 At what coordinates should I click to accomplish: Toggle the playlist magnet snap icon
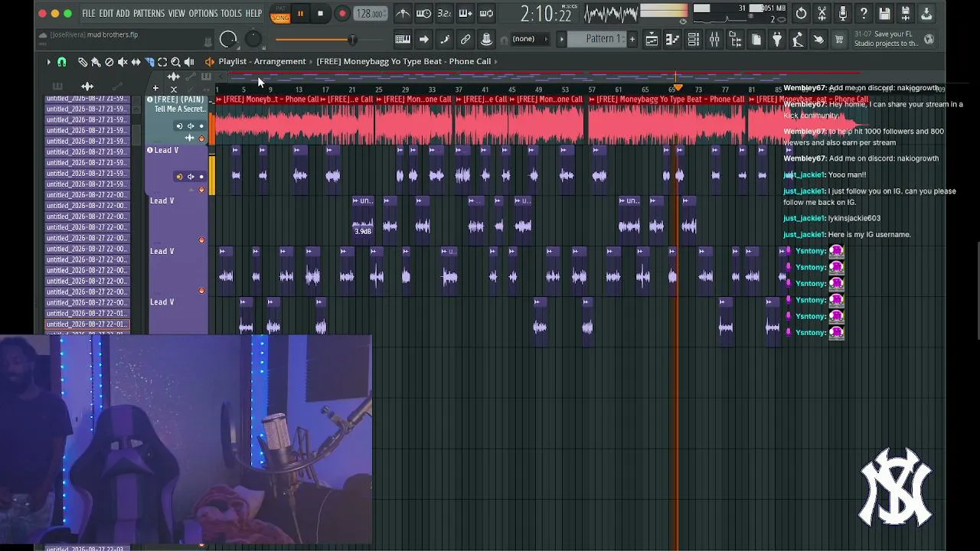62,62
